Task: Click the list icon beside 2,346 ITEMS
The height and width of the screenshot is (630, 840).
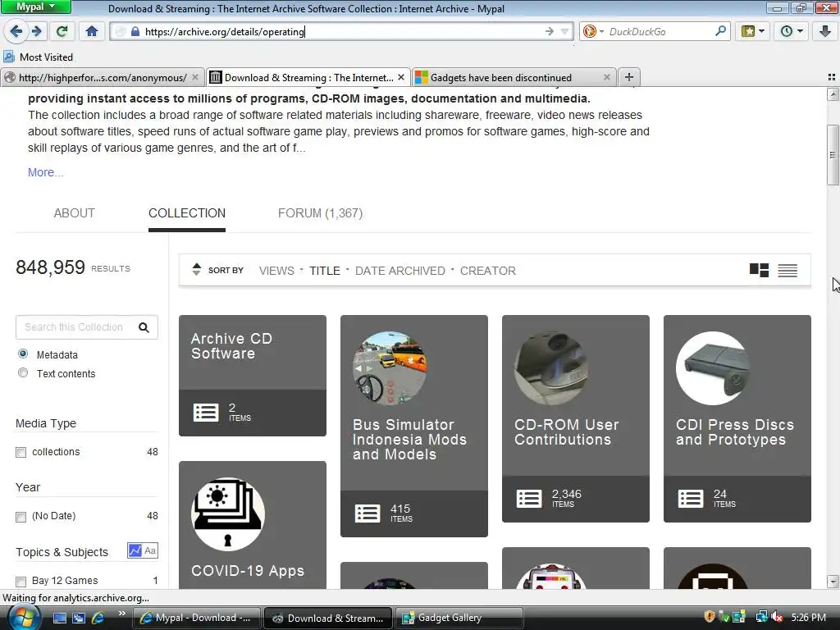Action: click(x=529, y=498)
